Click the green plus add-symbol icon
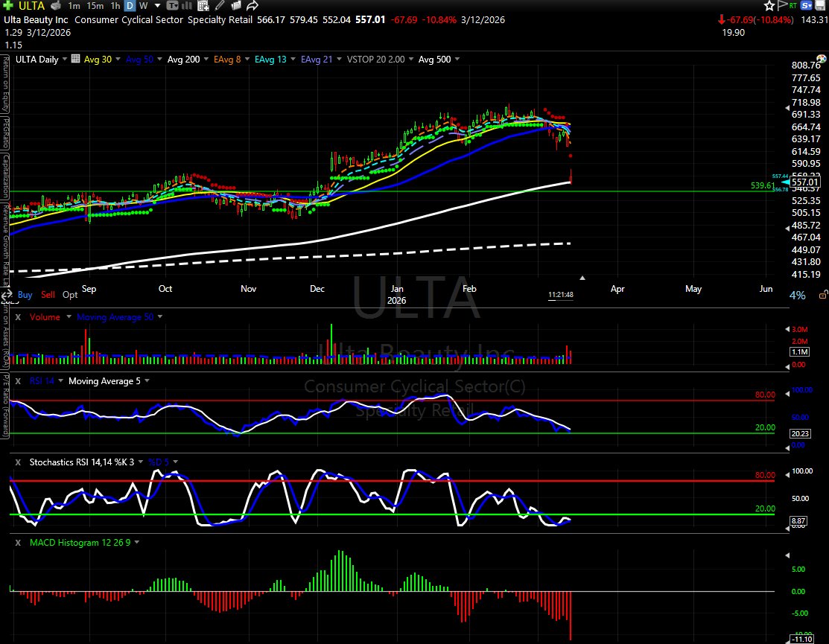The image size is (829, 644). tap(8, 6)
